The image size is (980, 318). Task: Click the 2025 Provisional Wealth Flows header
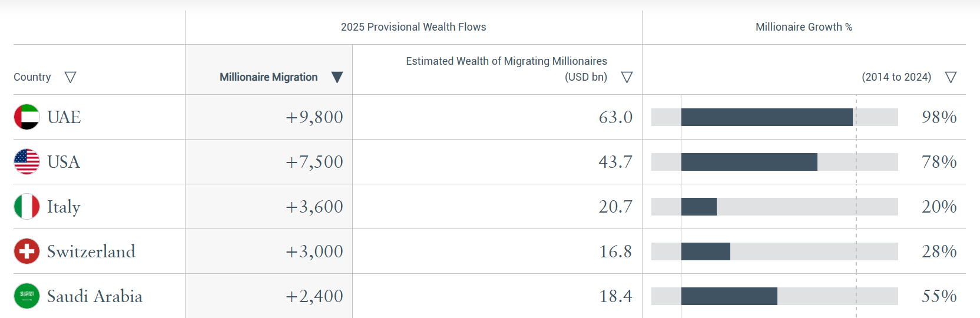pyautogui.click(x=413, y=27)
